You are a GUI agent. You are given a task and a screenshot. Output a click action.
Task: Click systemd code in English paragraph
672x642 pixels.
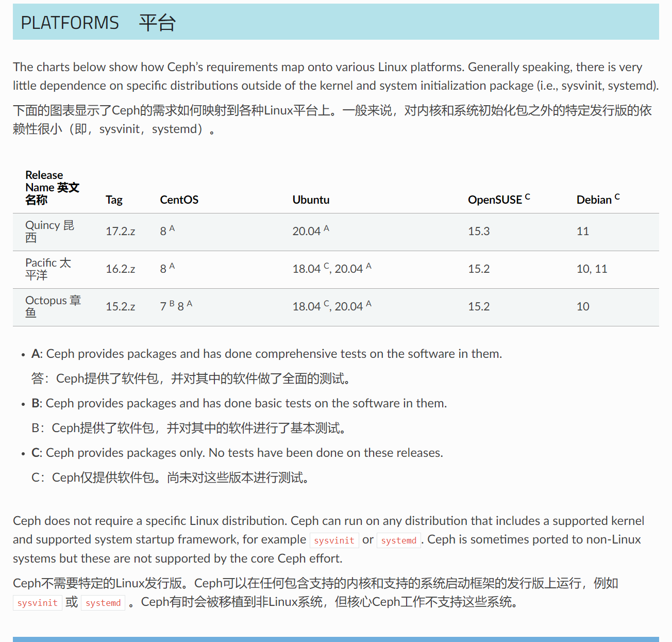pyautogui.click(x=399, y=540)
